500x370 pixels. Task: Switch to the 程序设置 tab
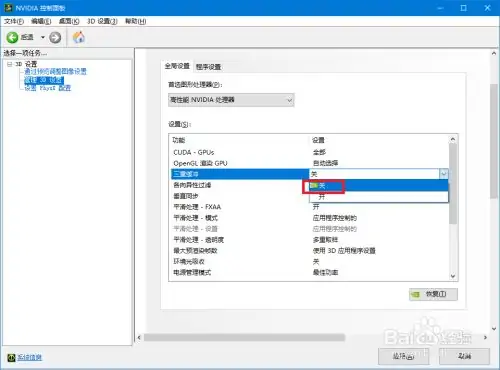click(208, 67)
